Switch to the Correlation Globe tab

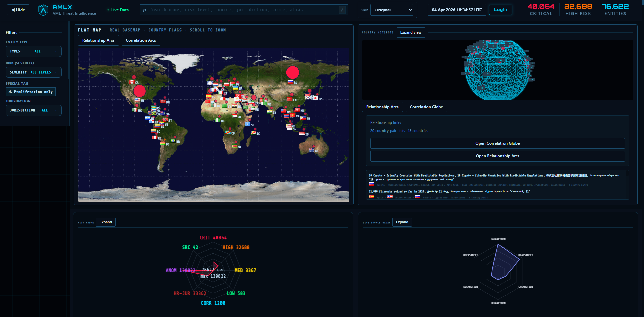coord(426,107)
